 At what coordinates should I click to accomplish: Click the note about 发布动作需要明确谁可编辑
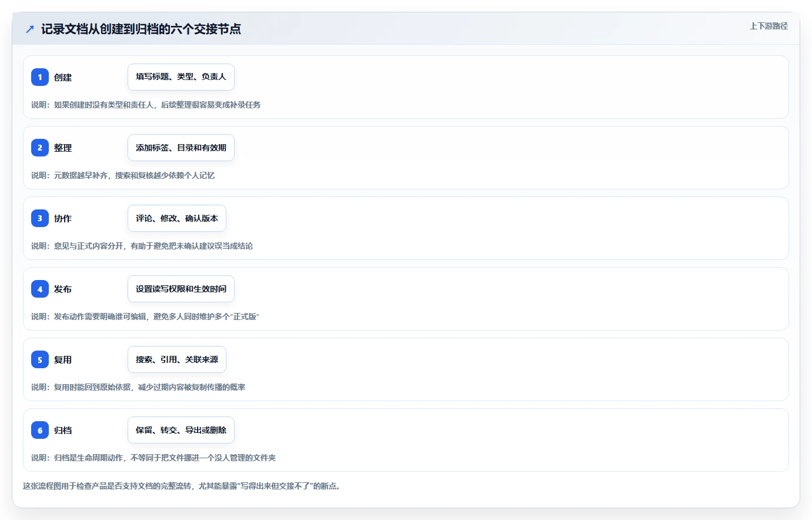tap(145, 316)
